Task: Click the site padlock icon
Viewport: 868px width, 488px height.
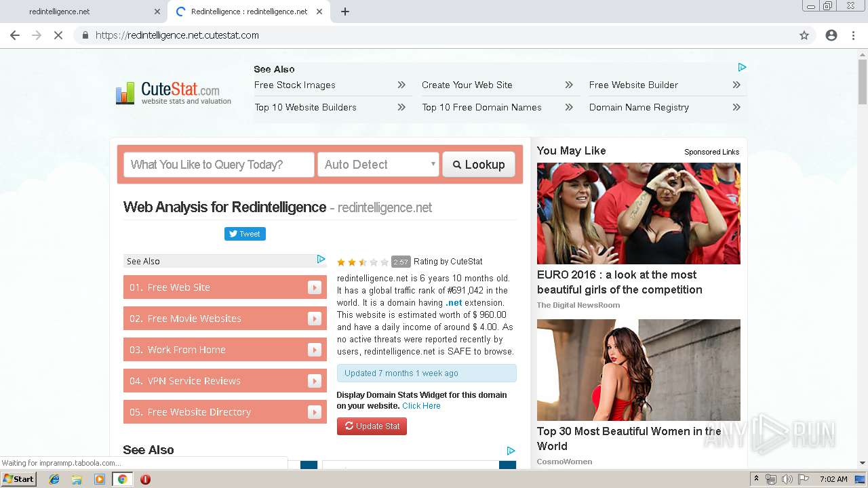Action: coord(85,35)
